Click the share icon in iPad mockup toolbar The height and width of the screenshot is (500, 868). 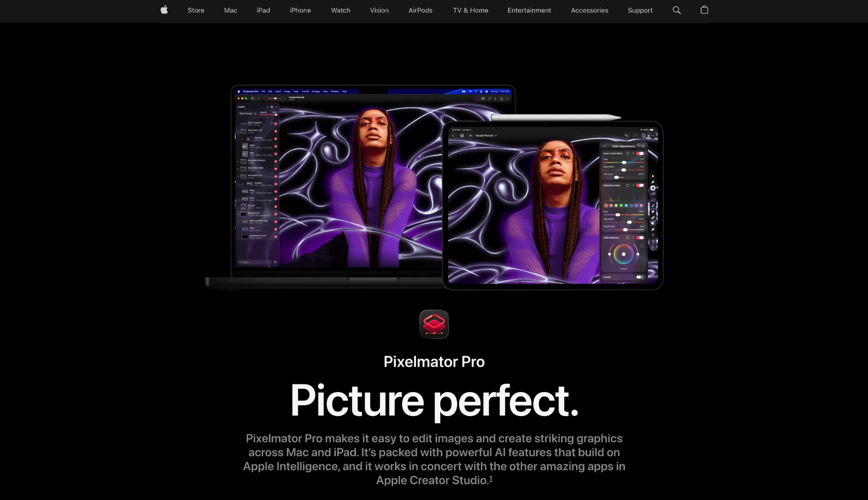click(644, 136)
